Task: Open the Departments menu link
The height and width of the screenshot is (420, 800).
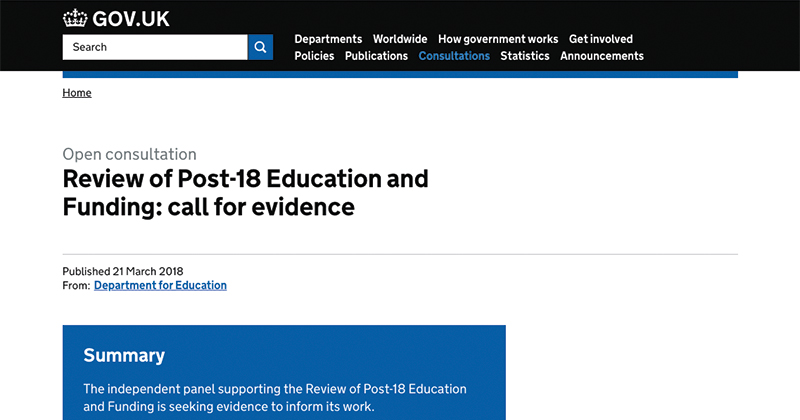Action: tap(328, 39)
